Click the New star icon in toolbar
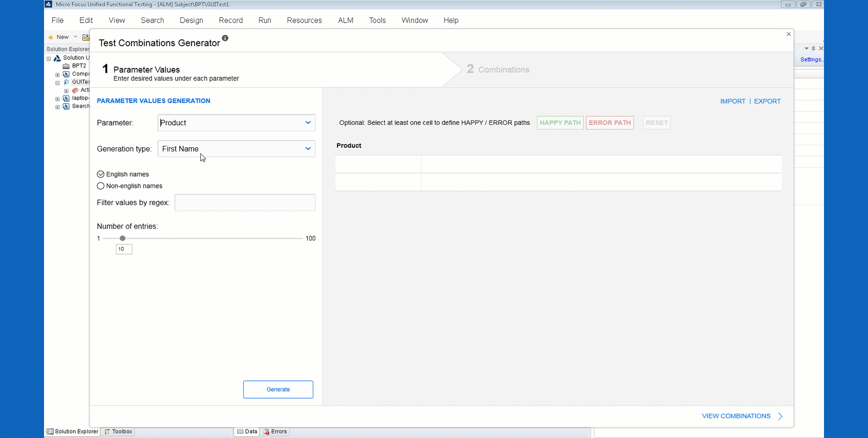868x438 pixels. (x=51, y=37)
